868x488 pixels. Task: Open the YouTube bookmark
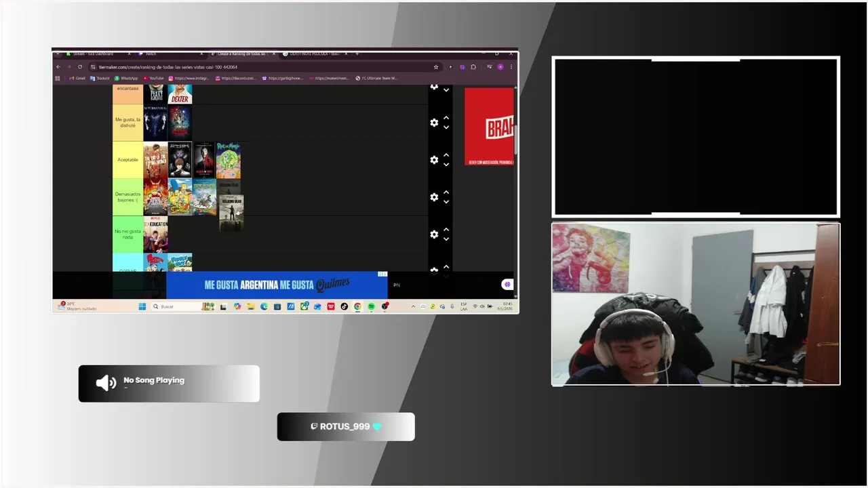click(x=153, y=78)
